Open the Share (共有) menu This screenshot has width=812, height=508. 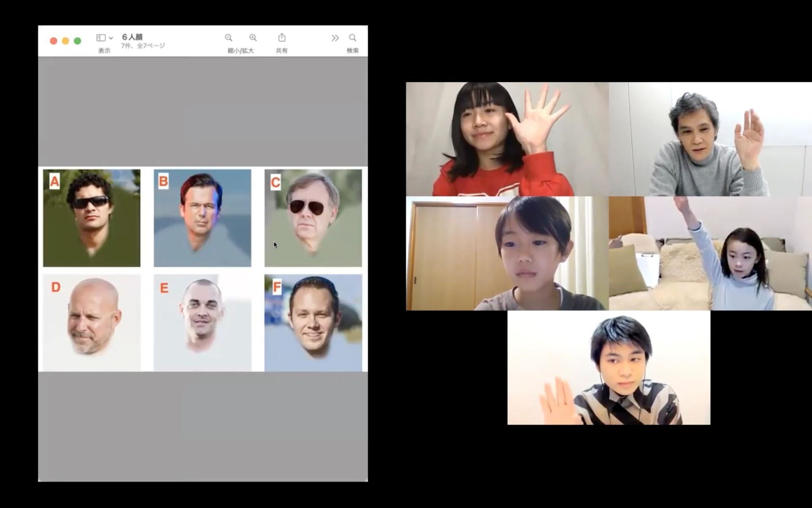[x=282, y=38]
